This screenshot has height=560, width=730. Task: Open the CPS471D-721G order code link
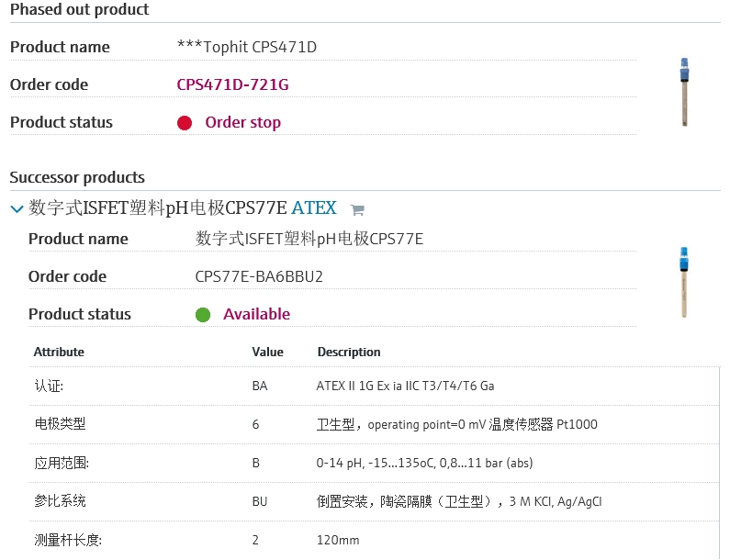point(232,84)
